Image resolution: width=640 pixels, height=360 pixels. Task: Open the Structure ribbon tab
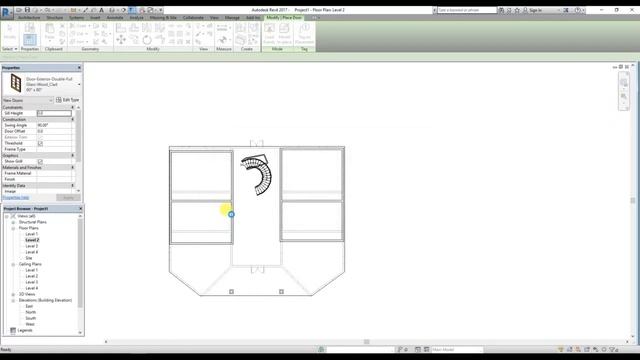tap(54, 18)
